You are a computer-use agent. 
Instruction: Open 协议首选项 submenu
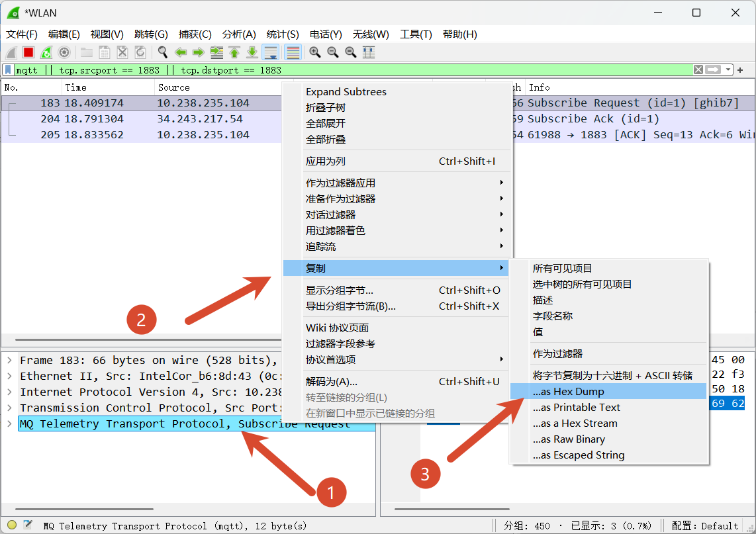click(397, 359)
